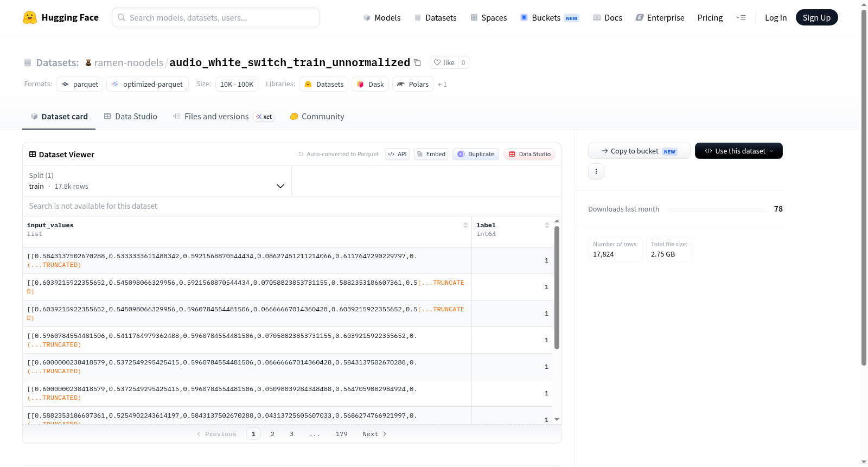Click the table scroll down arrow
Image resolution: width=868 pixels, height=467 pixels.
click(x=557, y=420)
